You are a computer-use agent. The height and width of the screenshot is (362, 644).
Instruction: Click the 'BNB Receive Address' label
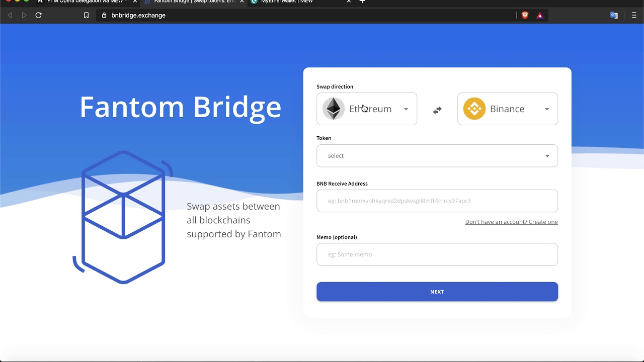342,184
